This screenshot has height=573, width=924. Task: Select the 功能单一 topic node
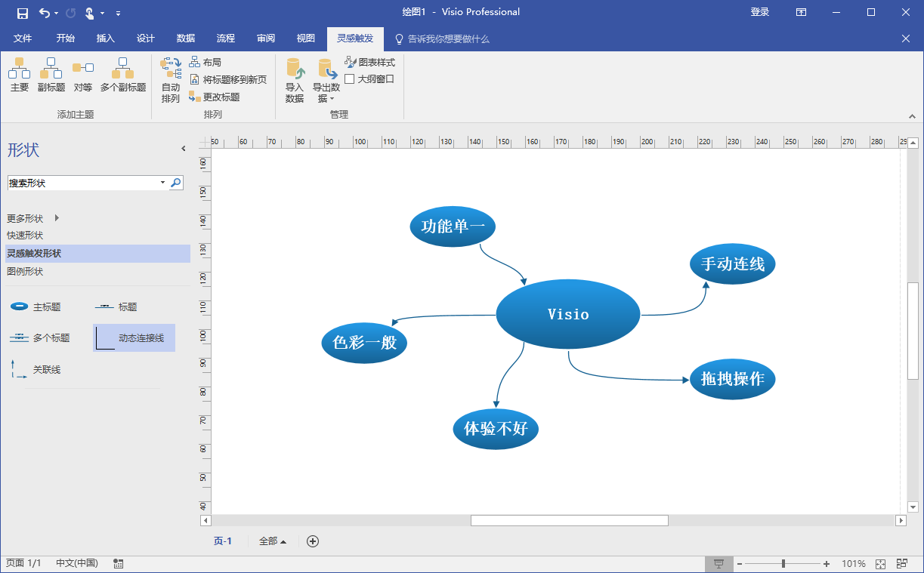453,226
